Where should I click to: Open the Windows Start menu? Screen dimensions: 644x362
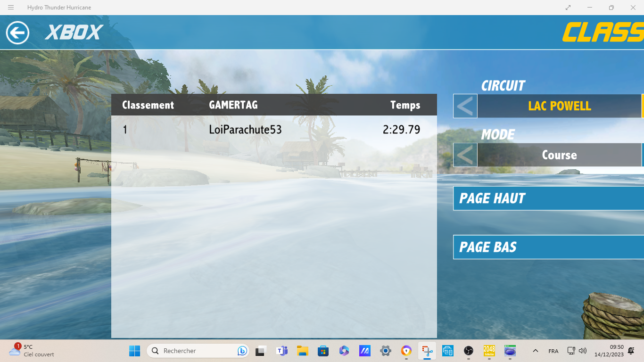point(134,351)
